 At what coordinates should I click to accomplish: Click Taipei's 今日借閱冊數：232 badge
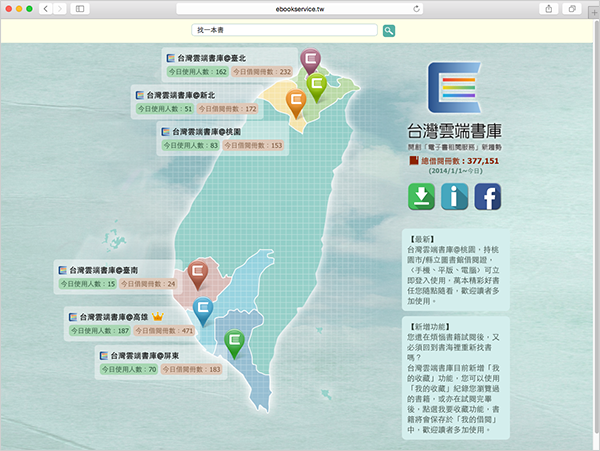coord(262,72)
